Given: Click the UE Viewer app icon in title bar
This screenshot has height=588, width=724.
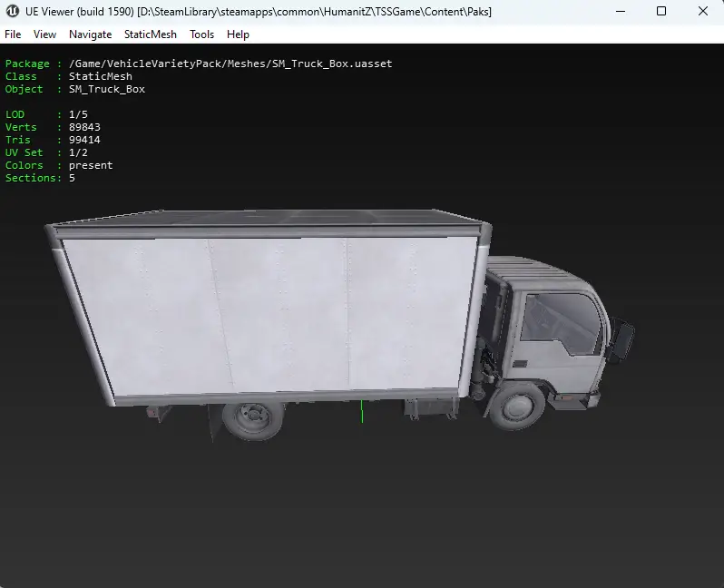Looking at the screenshot, I should coord(13,11).
